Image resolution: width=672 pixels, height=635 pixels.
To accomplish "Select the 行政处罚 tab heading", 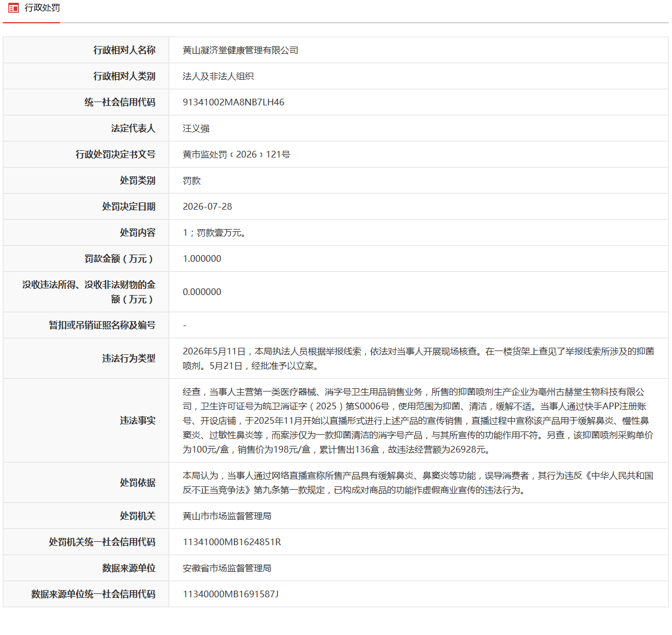I will tap(42, 8).
